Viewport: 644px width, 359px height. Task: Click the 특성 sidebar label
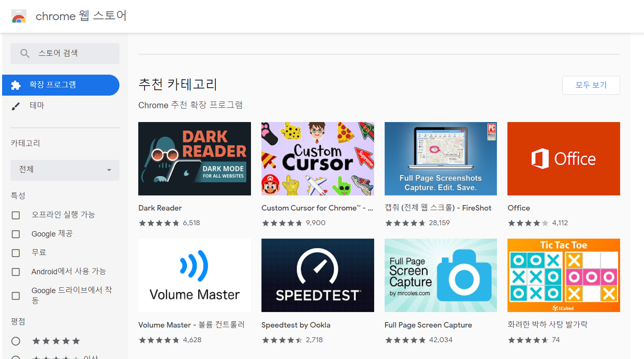pos(18,196)
